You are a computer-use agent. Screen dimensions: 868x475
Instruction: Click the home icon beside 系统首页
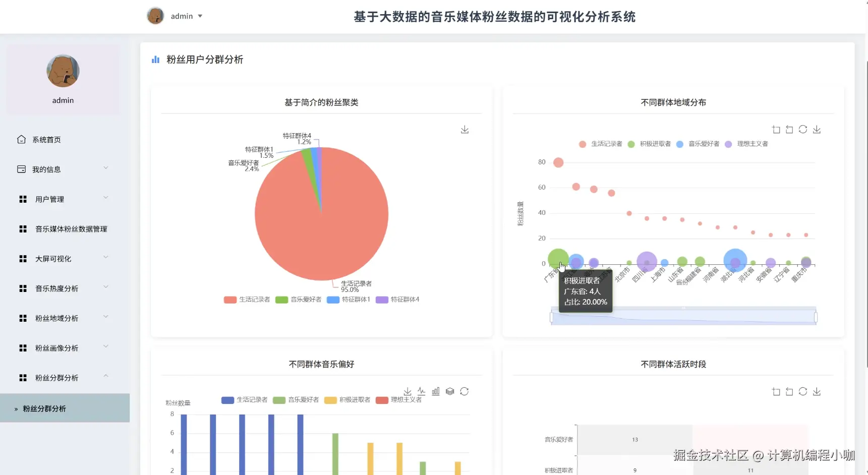click(x=21, y=139)
